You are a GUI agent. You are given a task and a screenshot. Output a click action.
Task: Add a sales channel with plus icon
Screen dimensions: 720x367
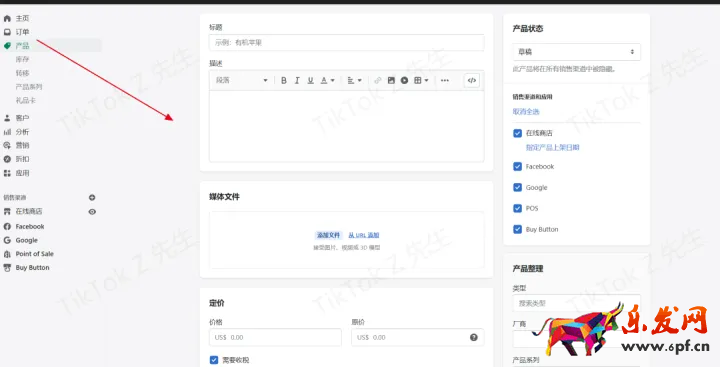92,198
